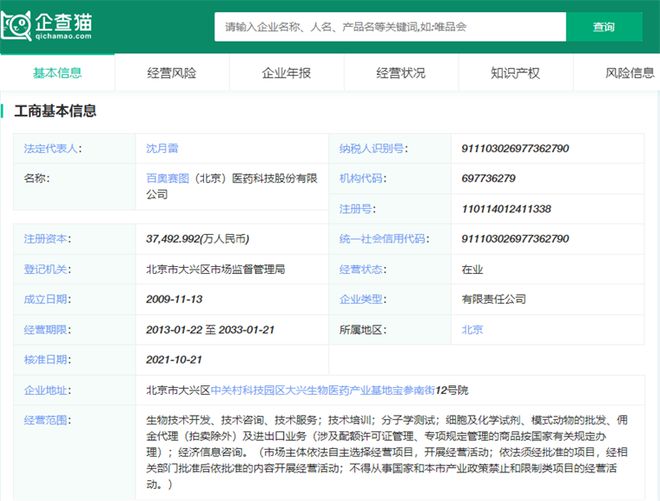The width and height of the screenshot is (660, 501).
Task: Select the 在业 status value
Action: (472, 269)
